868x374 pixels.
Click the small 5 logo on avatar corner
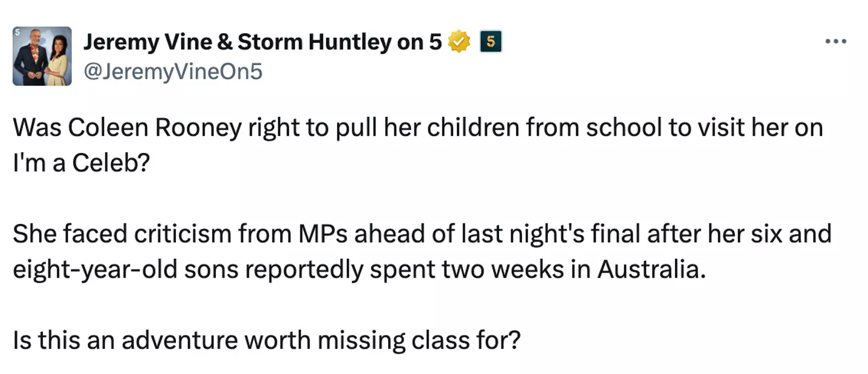click(17, 31)
